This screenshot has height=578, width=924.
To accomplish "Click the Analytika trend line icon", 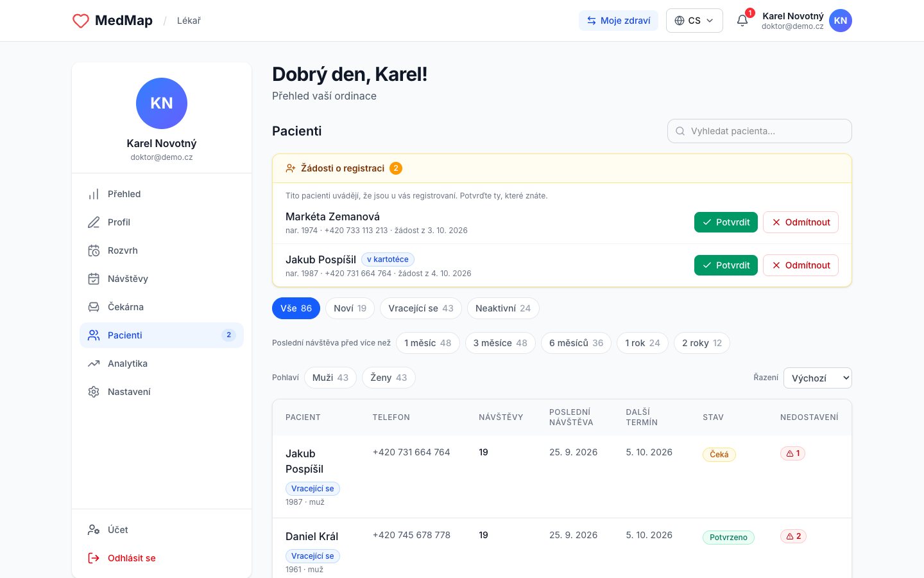I will pyautogui.click(x=94, y=363).
